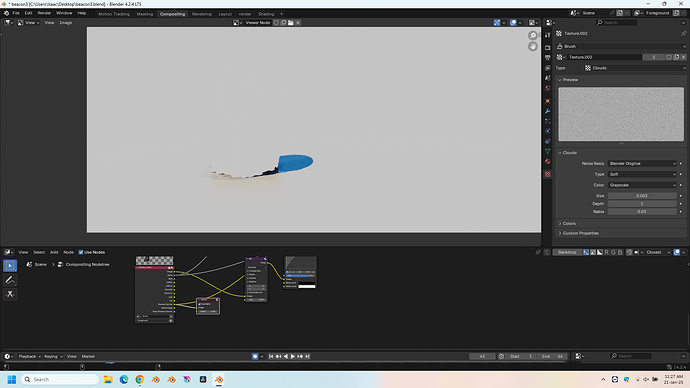Open the Texture properties tab
This screenshot has width=690, height=388.
pyautogui.click(x=547, y=174)
